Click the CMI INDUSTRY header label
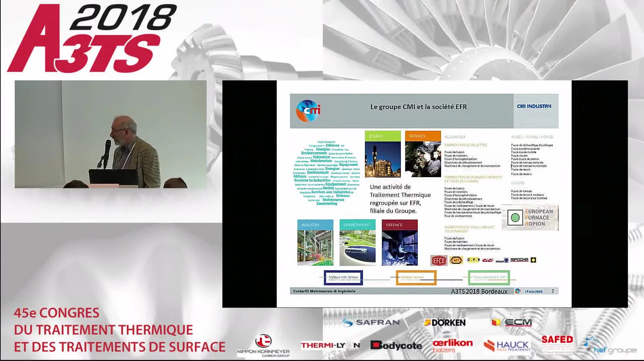 [534, 106]
